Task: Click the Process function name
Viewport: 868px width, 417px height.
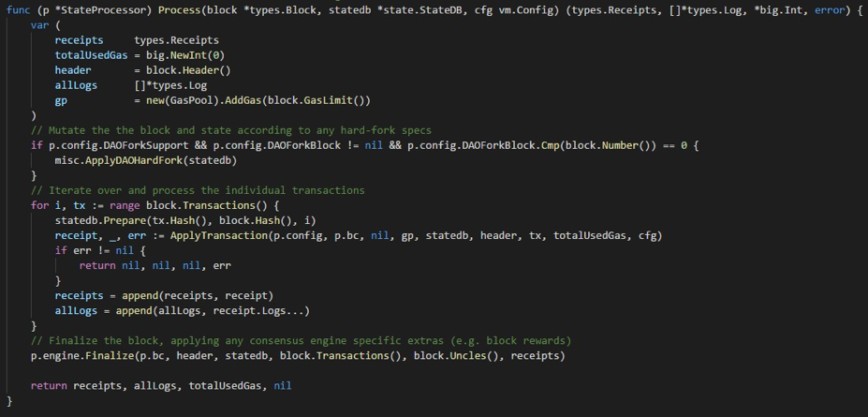Action: point(179,10)
